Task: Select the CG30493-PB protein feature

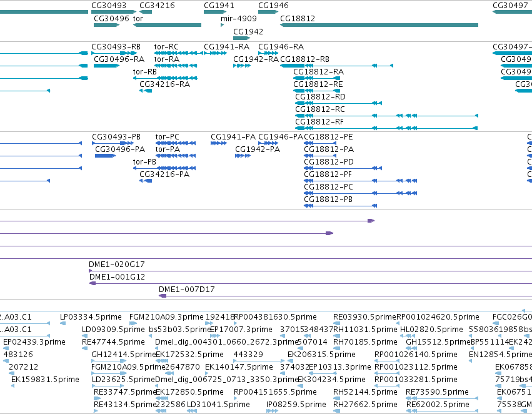Action: tap(113, 143)
